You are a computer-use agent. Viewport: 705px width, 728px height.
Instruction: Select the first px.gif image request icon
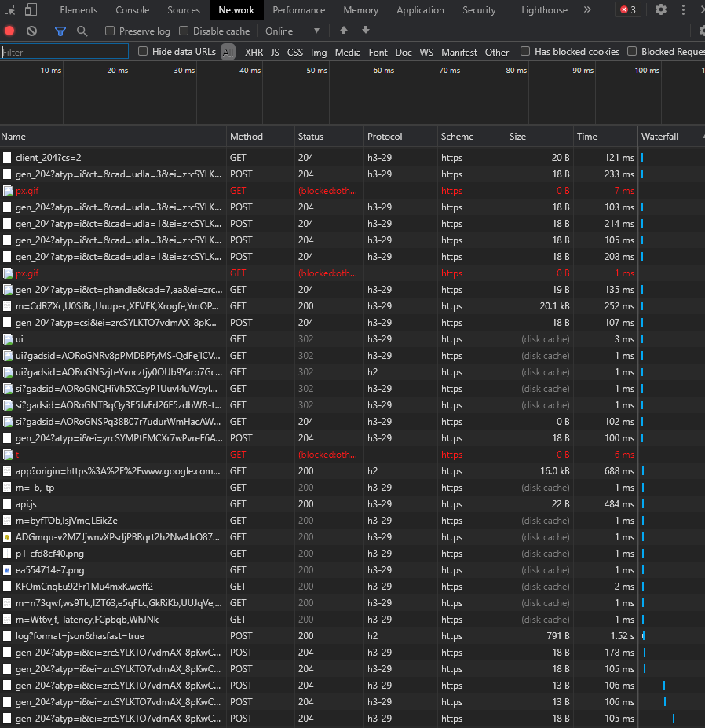tap(7, 191)
